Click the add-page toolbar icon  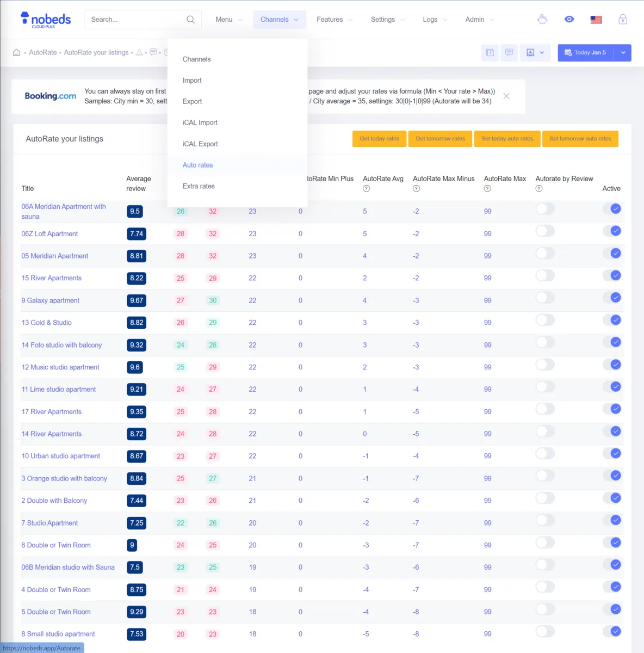[490, 53]
